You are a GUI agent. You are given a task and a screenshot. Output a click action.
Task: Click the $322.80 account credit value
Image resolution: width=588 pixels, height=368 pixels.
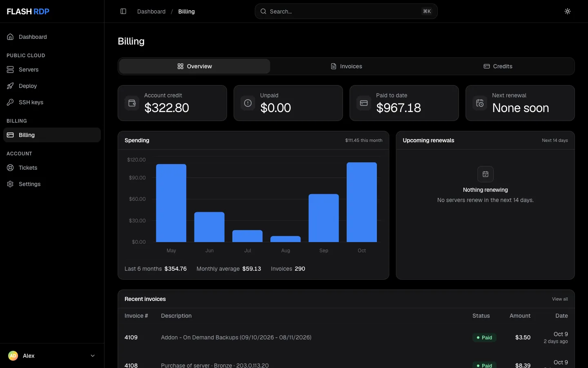coord(167,108)
